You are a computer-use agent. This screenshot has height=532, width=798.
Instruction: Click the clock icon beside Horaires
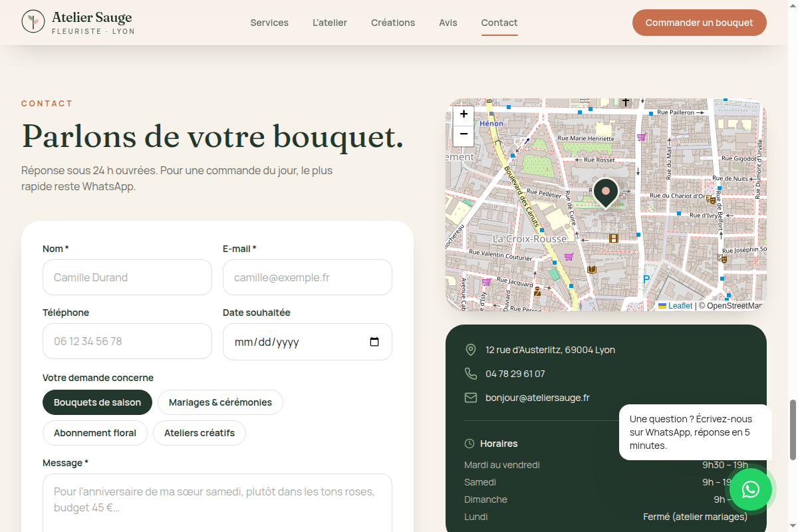pyautogui.click(x=469, y=444)
